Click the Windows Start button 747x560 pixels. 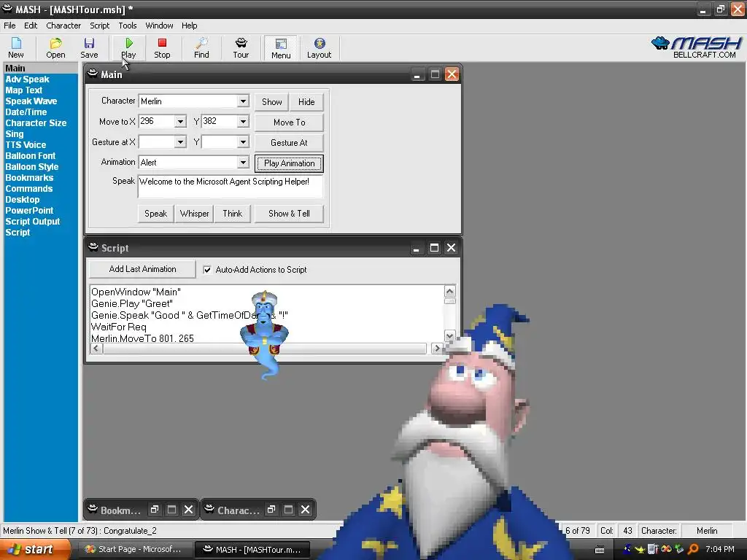pos(34,549)
